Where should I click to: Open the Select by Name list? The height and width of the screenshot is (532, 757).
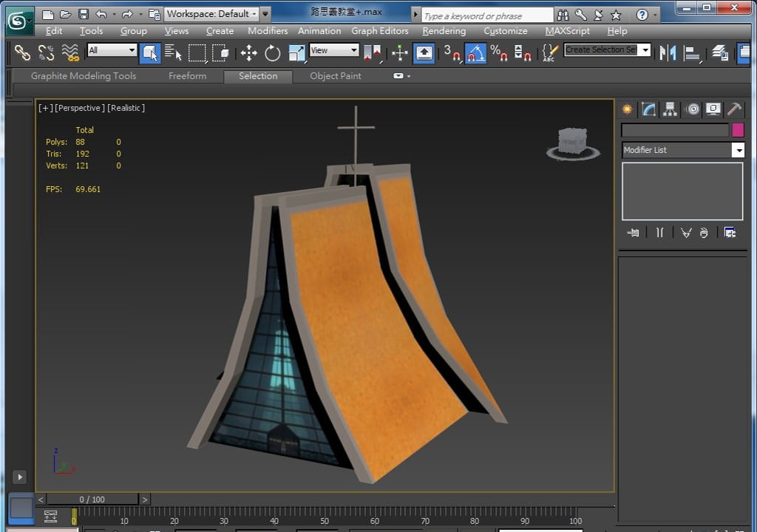point(173,52)
